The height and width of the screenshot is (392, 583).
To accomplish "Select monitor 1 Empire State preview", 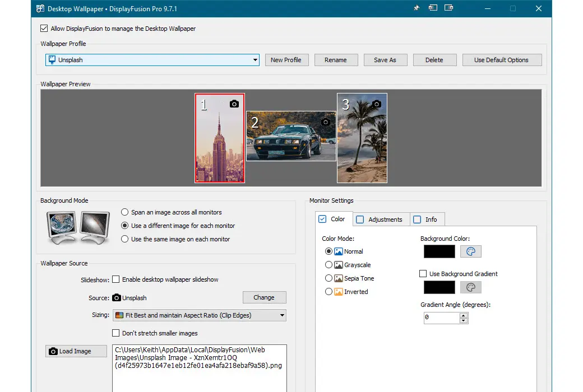I will pyautogui.click(x=220, y=138).
